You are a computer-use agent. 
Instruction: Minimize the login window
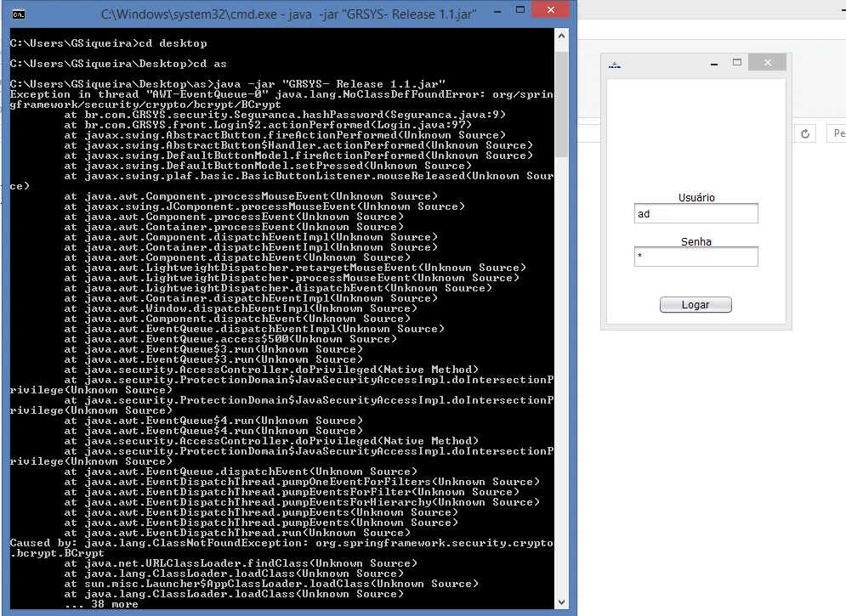coord(714,64)
